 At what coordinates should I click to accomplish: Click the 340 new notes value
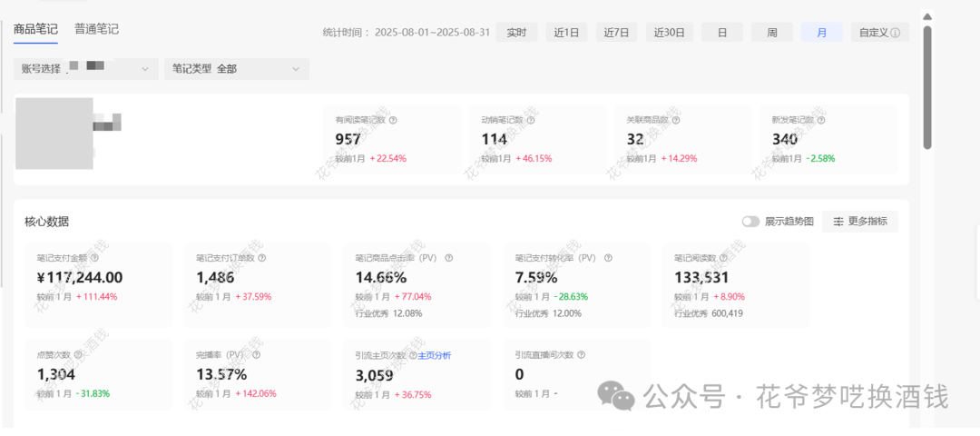[x=784, y=140]
